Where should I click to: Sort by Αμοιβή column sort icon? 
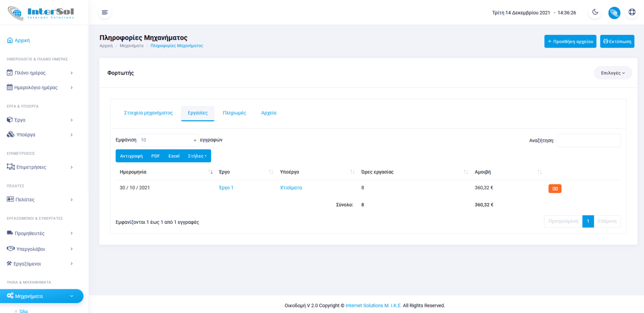click(x=540, y=172)
